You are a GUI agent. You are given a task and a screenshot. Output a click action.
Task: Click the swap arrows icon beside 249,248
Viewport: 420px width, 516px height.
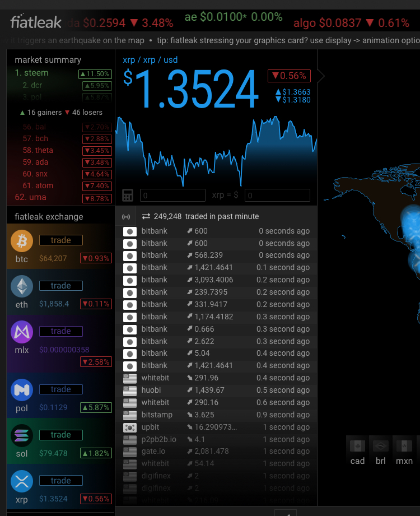pyautogui.click(x=146, y=216)
